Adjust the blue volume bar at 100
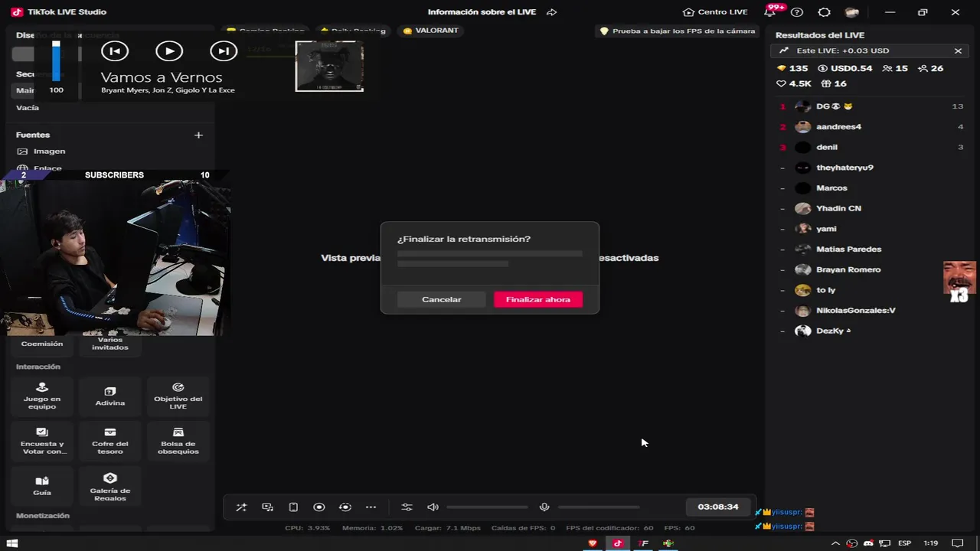This screenshot has width=980, height=551. [x=56, y=61]
